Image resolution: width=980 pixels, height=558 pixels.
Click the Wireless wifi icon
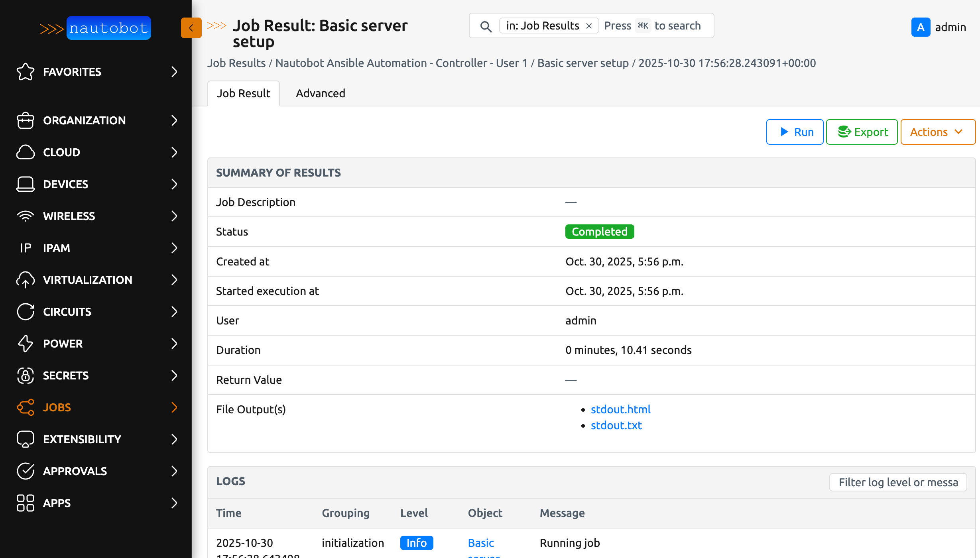tap(26, 216)
